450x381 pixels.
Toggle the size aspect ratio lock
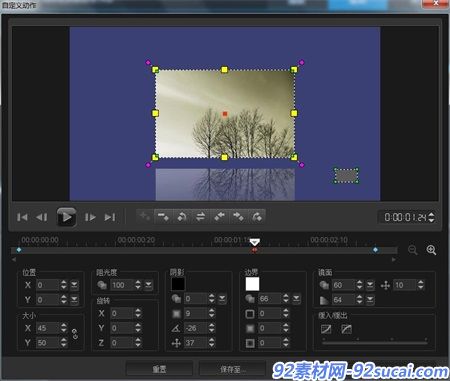(x=75, y=334)
